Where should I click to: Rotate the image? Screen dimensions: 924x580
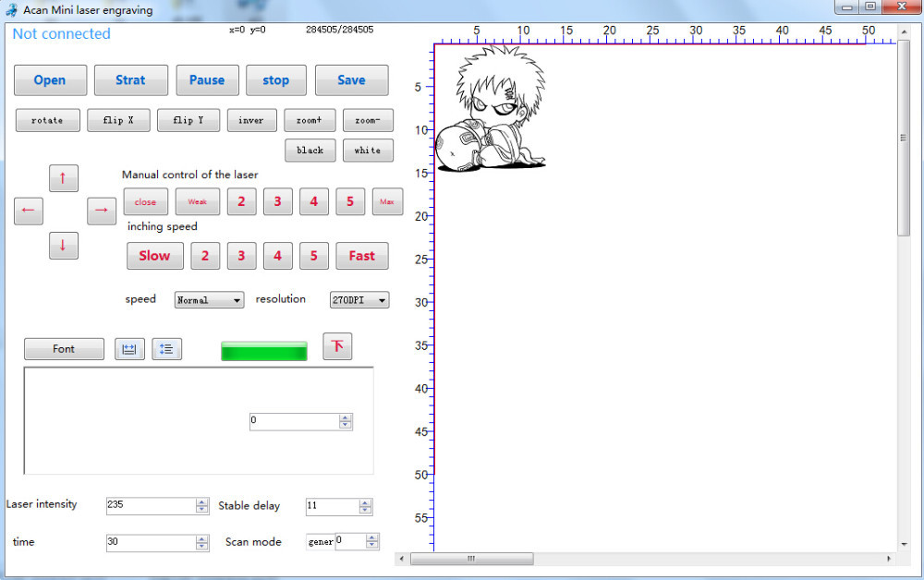tap(48, 120)
